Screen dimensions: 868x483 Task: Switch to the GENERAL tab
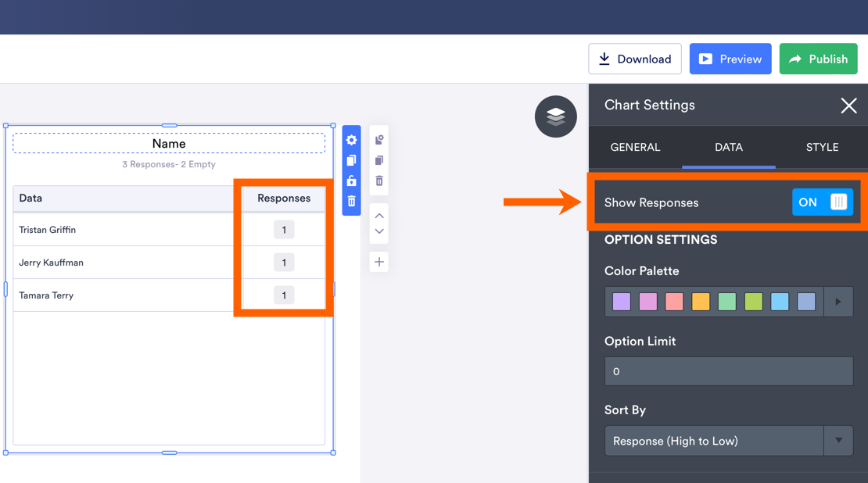(635, 147)
